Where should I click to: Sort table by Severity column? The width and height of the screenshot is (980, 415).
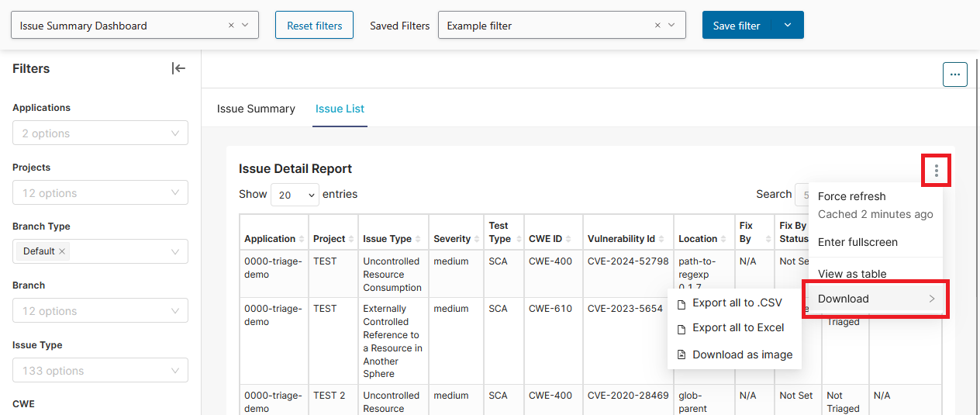coord(457,239)
